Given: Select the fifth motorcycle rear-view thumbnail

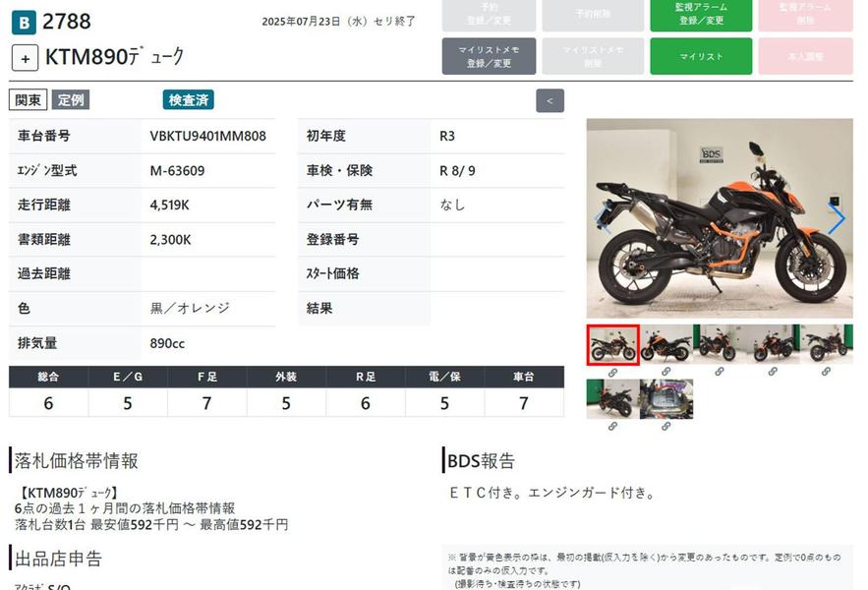Looking at the screenshot, I should pyautogui.click(x=826, y=344).
